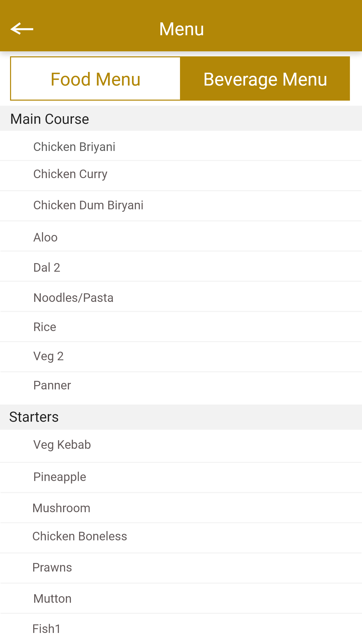Choose the Chicken Curry item
The image size is (362, 644).
(x=70, y=174)
